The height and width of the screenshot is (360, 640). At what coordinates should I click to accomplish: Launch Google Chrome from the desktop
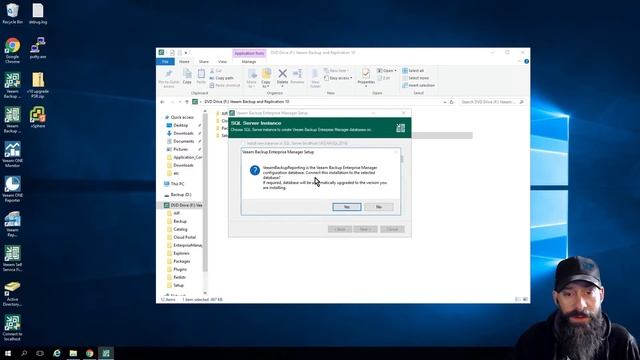(12, 51)
